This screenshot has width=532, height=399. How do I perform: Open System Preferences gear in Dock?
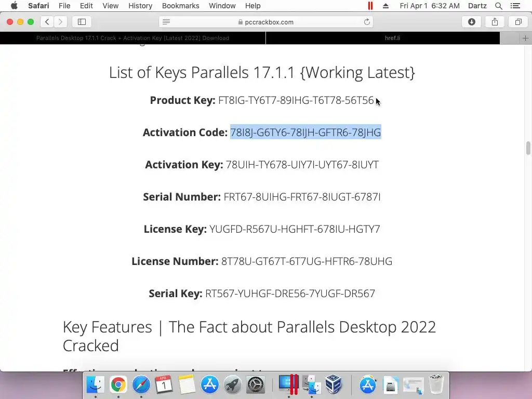click(x=255, y=384)
